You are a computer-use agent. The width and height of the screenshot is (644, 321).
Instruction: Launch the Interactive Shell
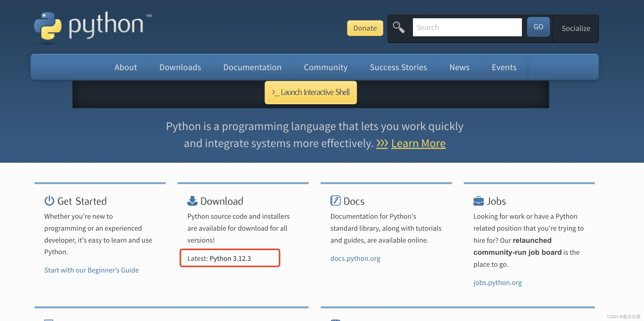(x=311, y=92)
